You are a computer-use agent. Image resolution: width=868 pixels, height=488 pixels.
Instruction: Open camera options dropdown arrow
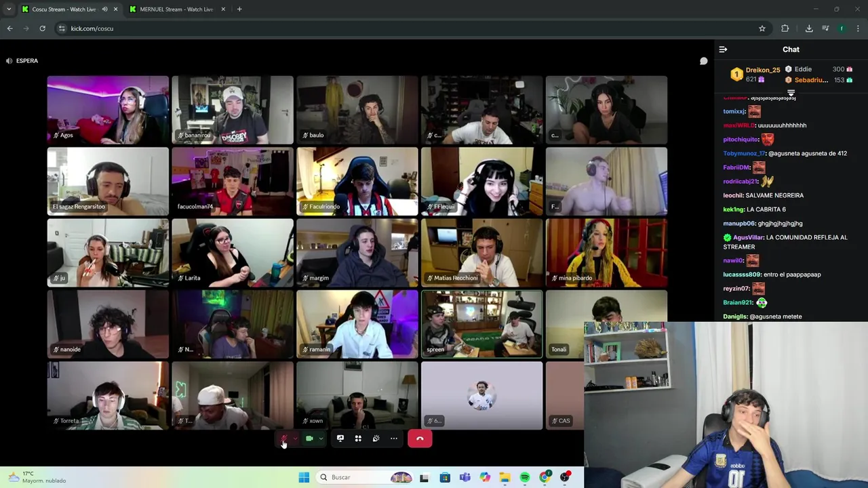(321, 439)
